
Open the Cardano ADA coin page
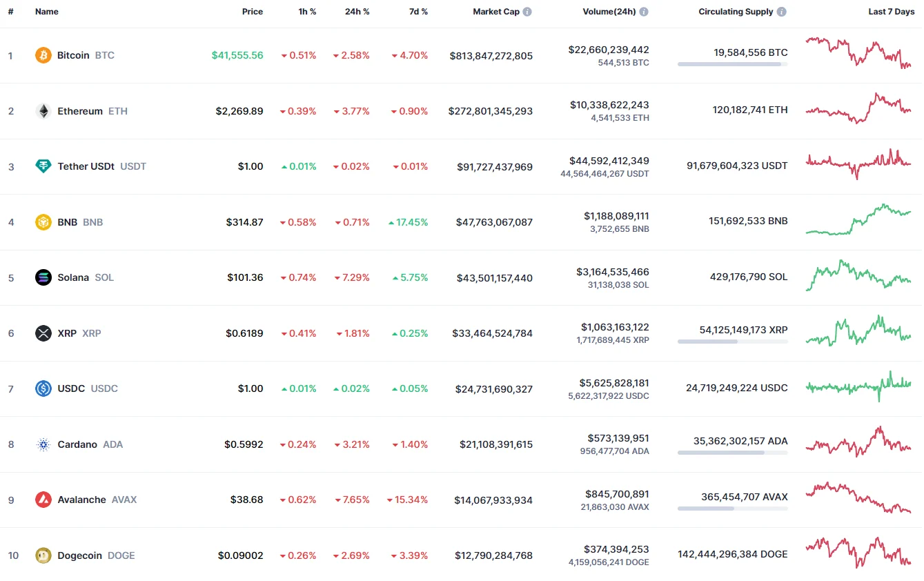pos(77,444)
